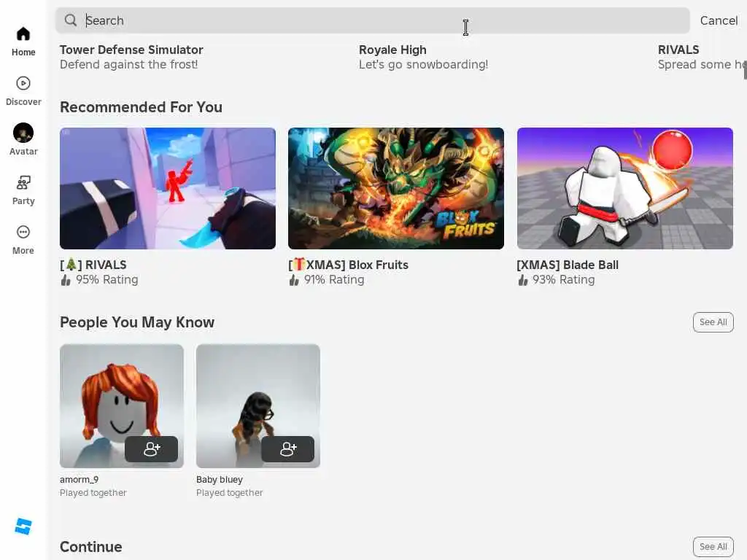Focus the Search input field
The width and height of the screenshot is (747, 560).
point(372,20)
